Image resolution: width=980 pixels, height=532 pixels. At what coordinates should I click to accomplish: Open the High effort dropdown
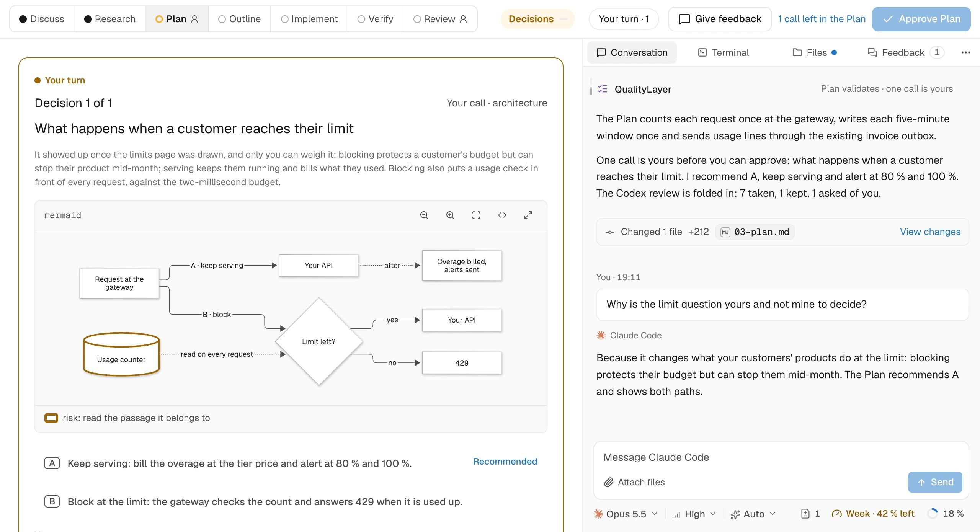click(x=694, y=514)
